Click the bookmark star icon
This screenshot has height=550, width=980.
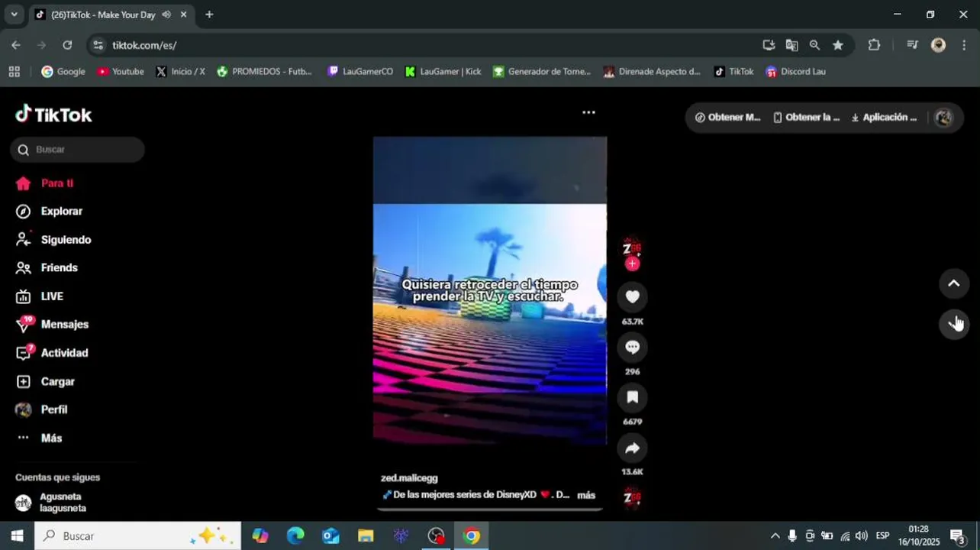click(x=838, y=45)
